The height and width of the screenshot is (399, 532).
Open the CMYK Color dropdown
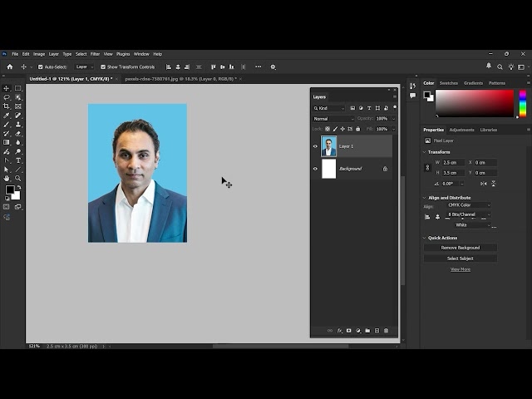(x=469, y=205)
